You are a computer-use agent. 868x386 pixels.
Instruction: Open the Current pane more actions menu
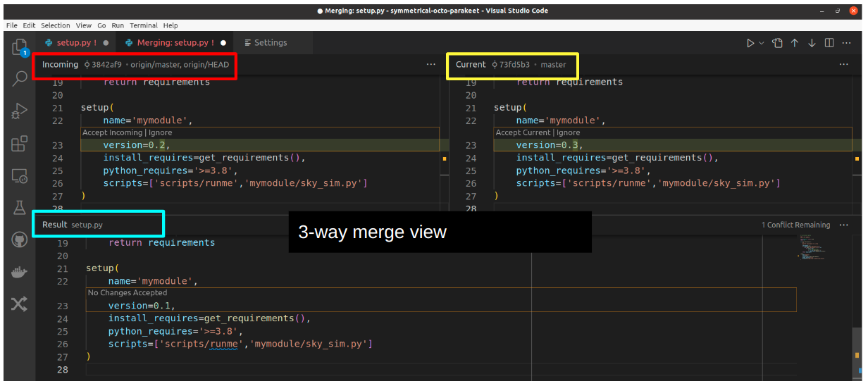click(843, 65)
